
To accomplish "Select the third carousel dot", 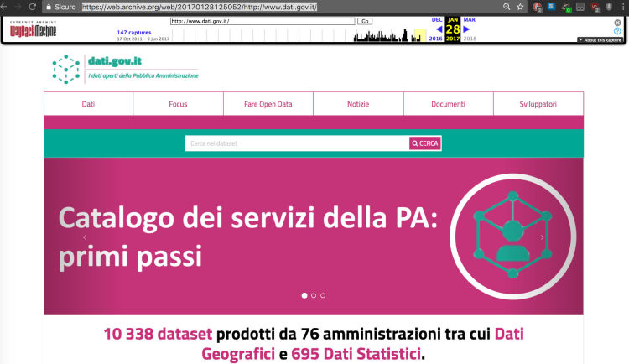I will (x=323, y=295).
